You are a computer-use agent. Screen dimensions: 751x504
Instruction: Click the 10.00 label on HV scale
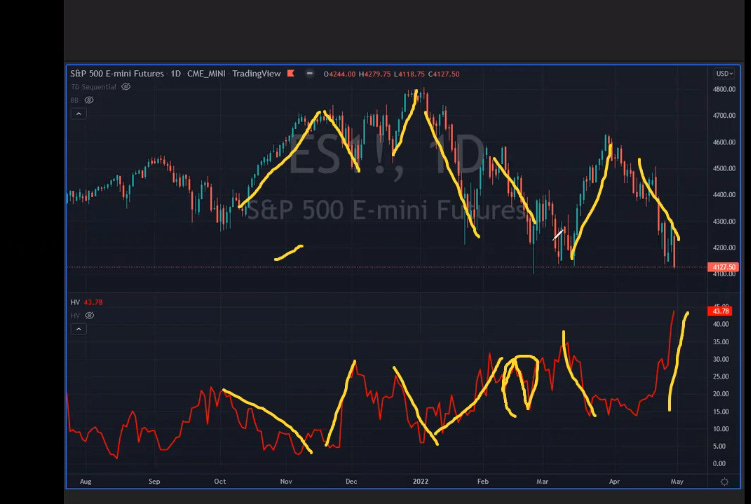click(x=721, y=429)
